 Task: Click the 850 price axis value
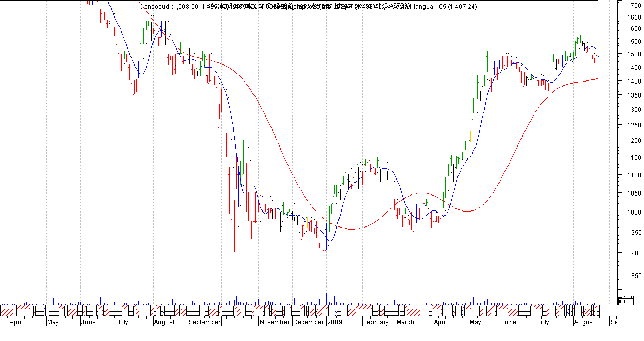[636, 276]
